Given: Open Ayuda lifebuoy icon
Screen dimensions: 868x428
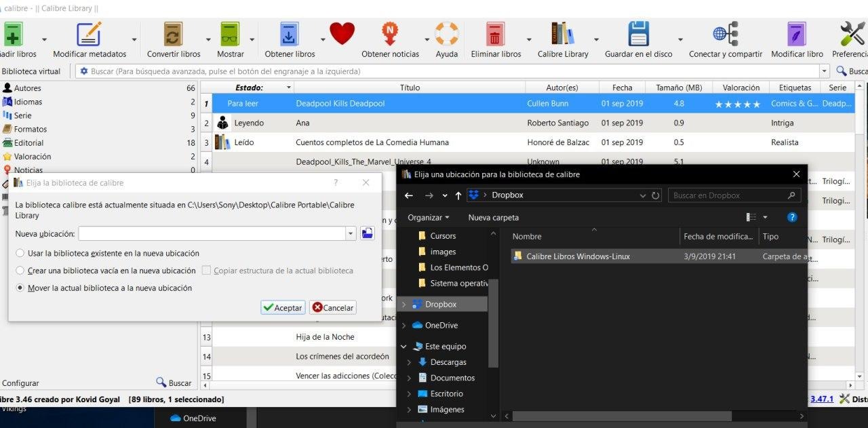Looking at the screenshot, I should click(x=446, y=34).
